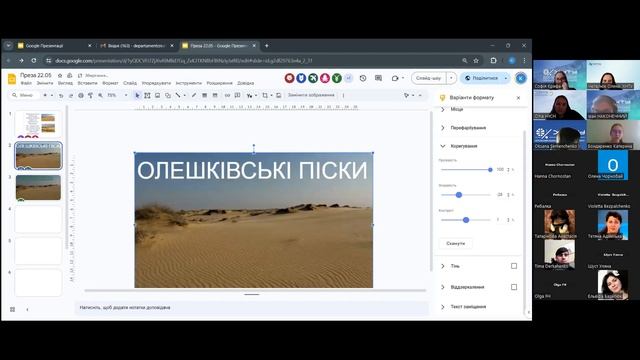Expand the Текст заміщення section
This screenshot has width=640, height=360.
click(443, 307)
